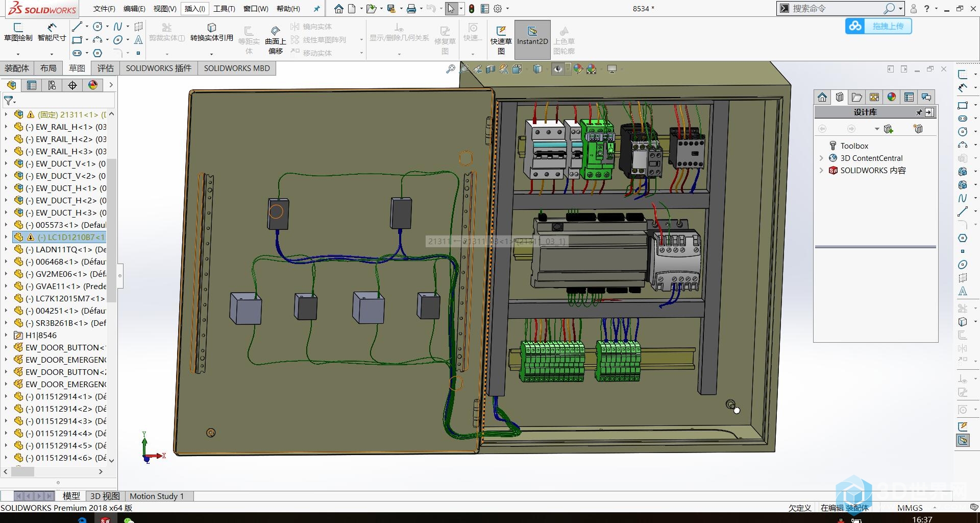Expand the EW_DOOR_BUTTON<1> tree node

[6, 347]
